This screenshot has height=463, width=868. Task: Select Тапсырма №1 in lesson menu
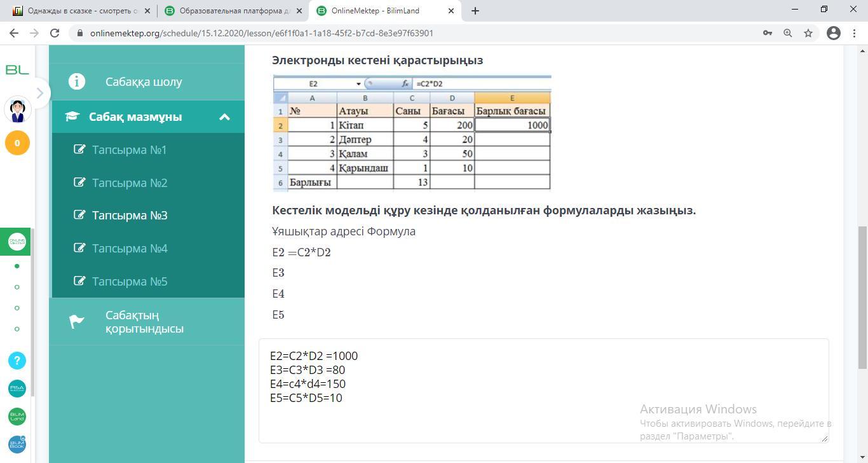(x=129, y=150)
